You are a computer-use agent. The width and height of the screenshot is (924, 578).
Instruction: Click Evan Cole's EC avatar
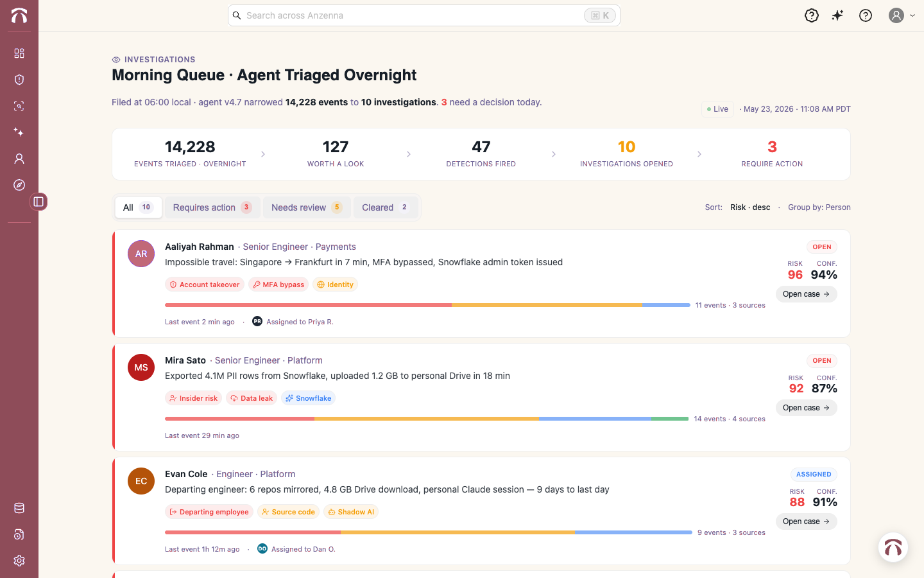point(141,481)
